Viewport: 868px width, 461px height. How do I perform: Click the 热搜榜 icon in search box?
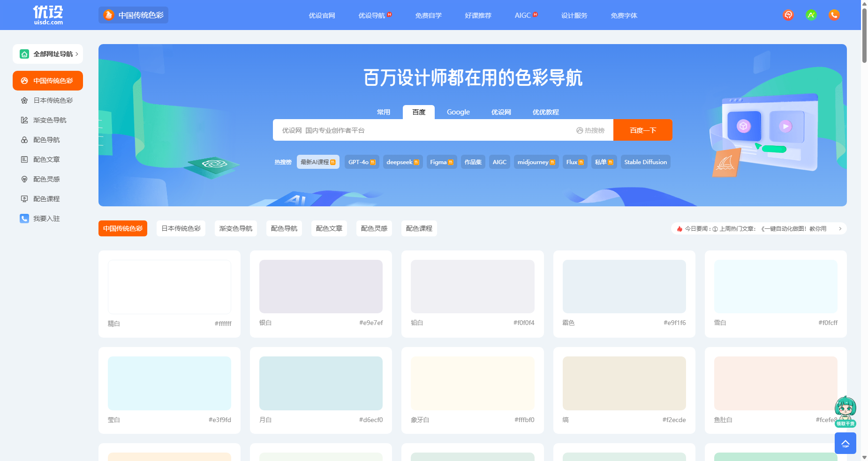click(x=580, y=130)
